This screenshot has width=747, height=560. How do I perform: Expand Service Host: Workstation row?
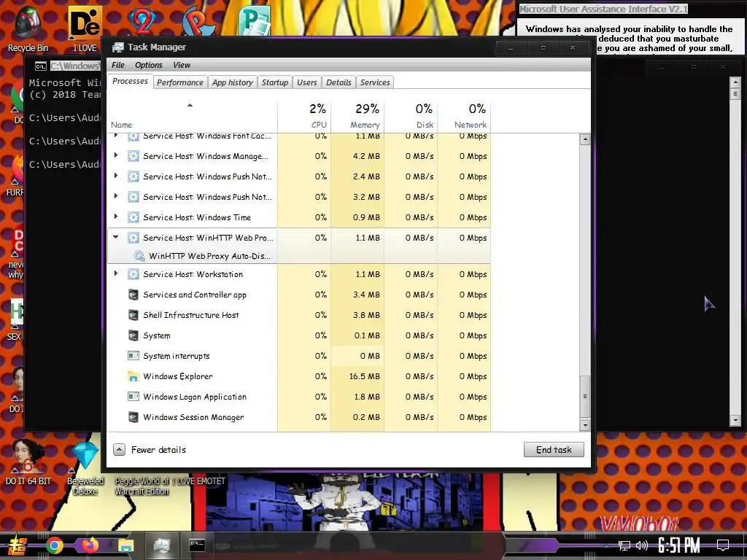(x=116, y=273)
